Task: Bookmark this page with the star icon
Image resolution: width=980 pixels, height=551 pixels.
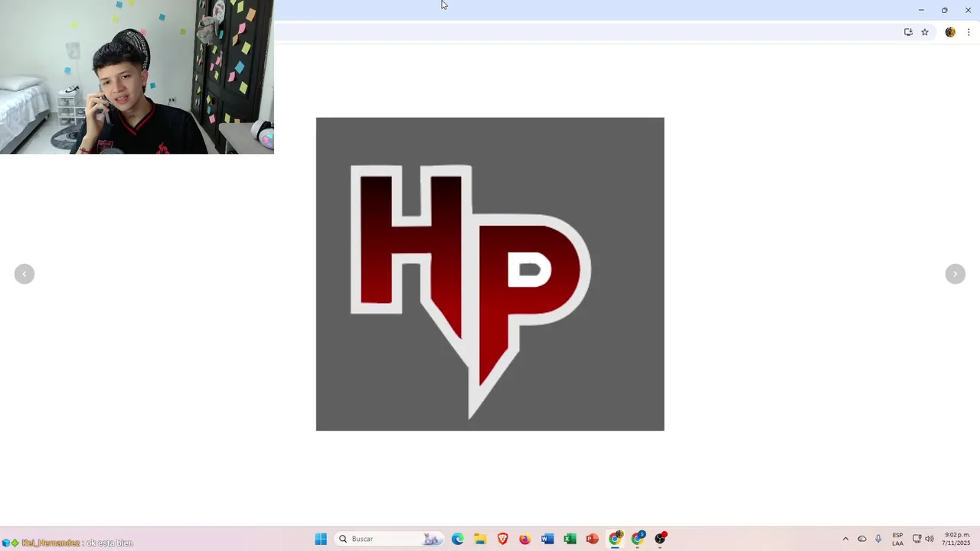Action: (x=925, y=32)
